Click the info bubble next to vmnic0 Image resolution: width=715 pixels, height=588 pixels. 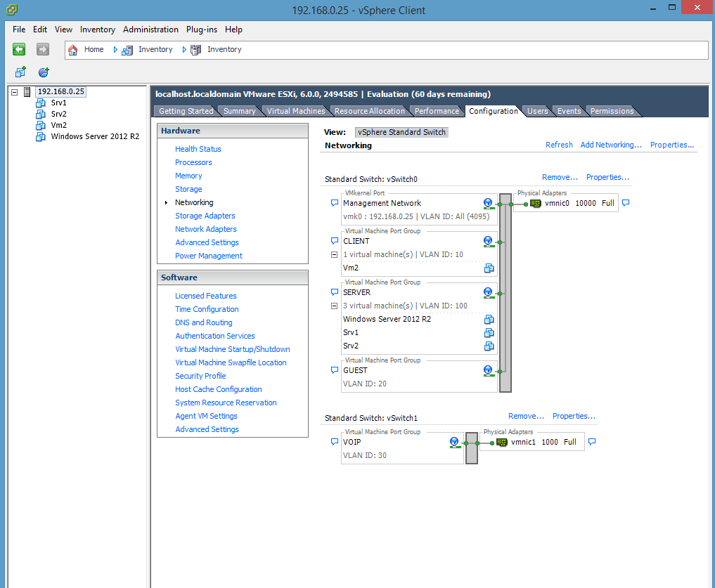(x=626, y=203)
